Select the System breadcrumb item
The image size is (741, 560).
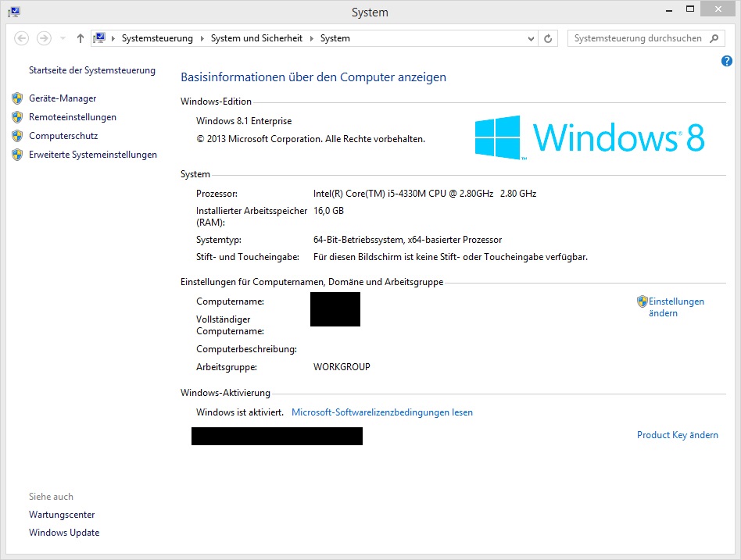click(x=335, y=38)
